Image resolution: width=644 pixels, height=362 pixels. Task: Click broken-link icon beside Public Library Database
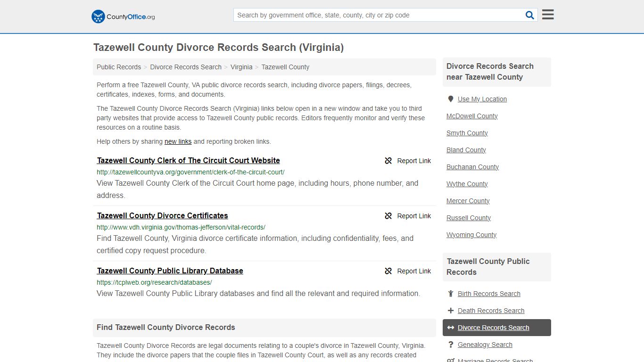tap(388, 271)
